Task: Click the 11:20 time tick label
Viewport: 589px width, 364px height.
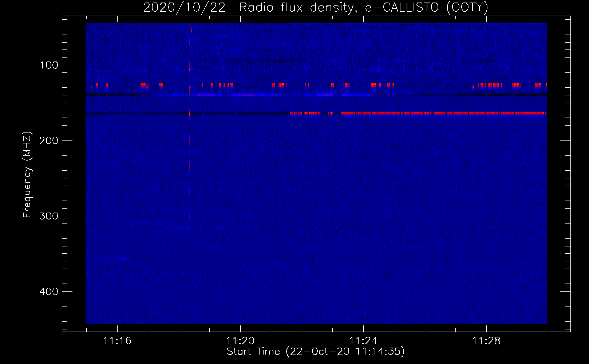Action: pyautogui.click(x=240, y=341)
